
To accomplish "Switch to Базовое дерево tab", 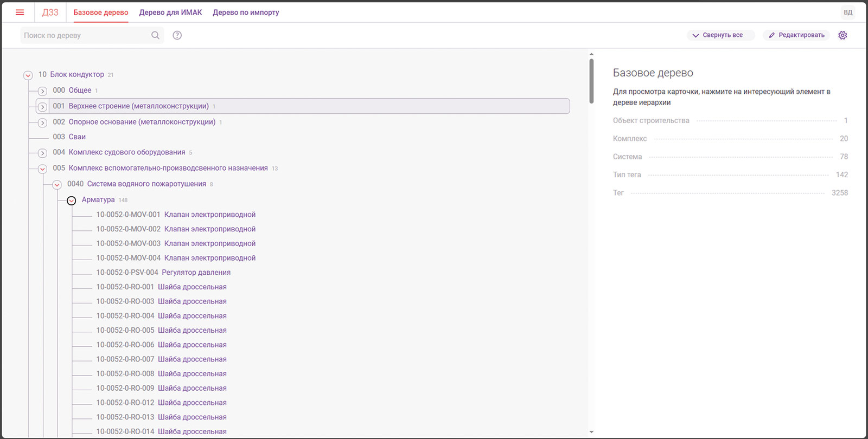I will [x=101, y=12].
